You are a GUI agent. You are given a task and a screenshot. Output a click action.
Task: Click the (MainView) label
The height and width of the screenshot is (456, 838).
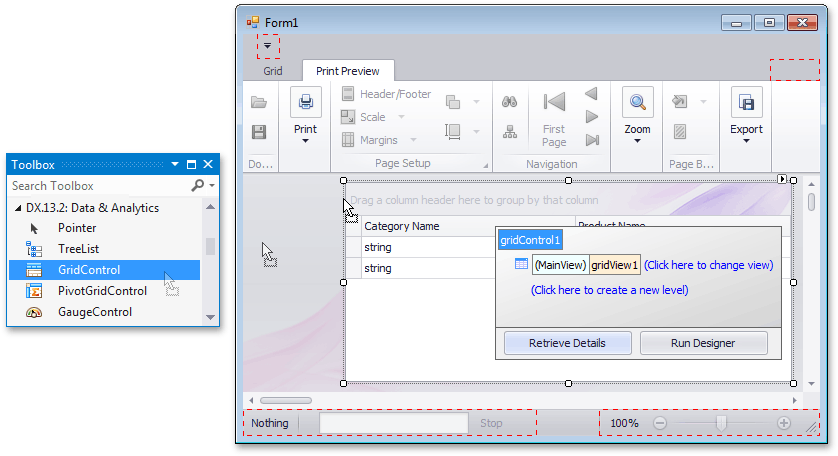click(561, 265)
